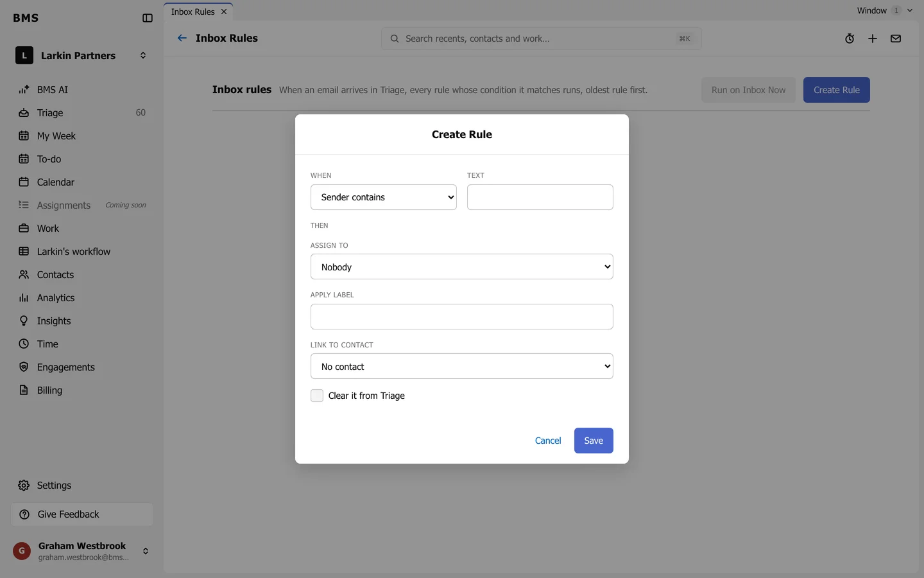Open the When condition dropdown
The width and height of the screenshot is (924, 578).
coord(384,197)
